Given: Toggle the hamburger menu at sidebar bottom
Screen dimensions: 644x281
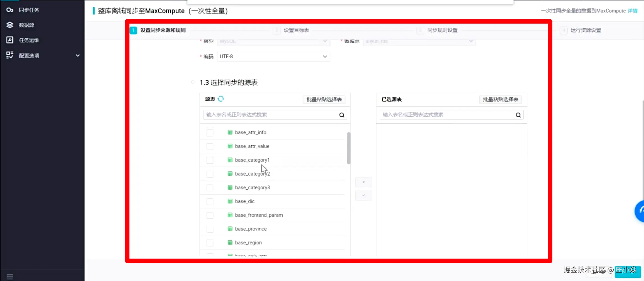Looking at the screenshot, I should pyautogui.click(x=10, y=277).
